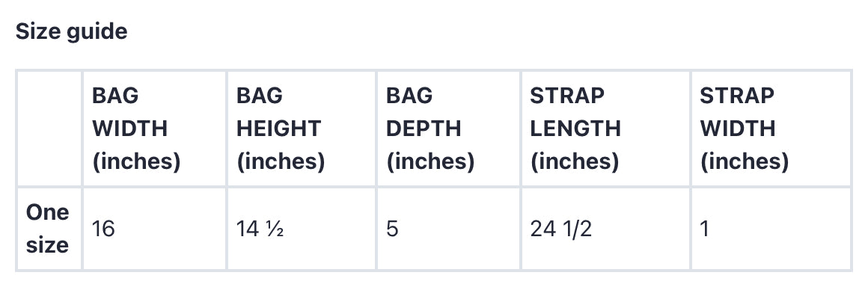Screen dimensions: 868x299
Task: Click (inches) under BAG DEPTH header
Action: coord(430,161)
